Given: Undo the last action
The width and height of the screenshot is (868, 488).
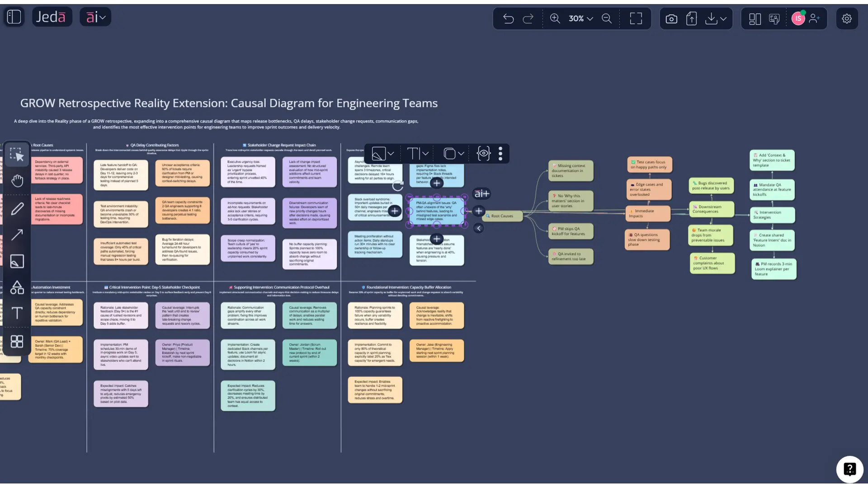Looking at the screenshot, I should 508,19.
